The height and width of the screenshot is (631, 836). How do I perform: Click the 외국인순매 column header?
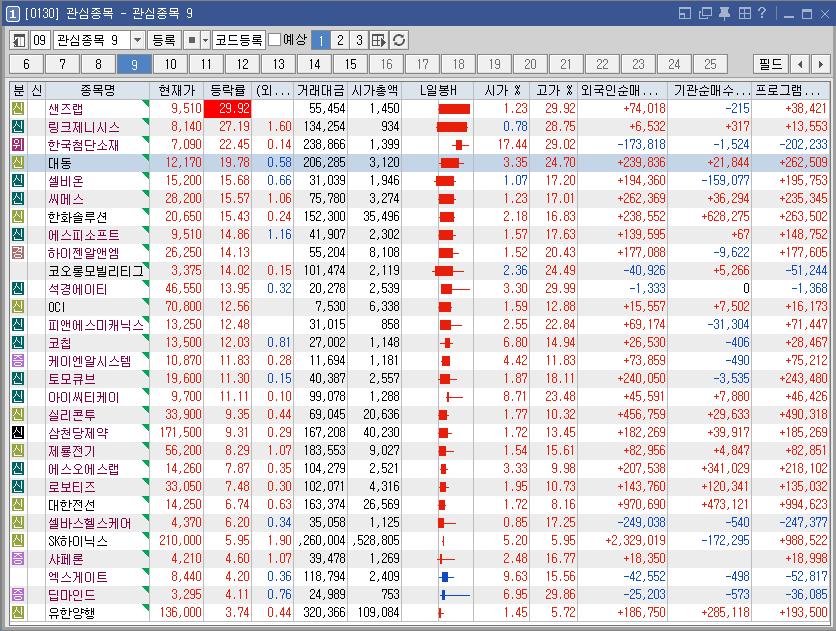point(623,90)
